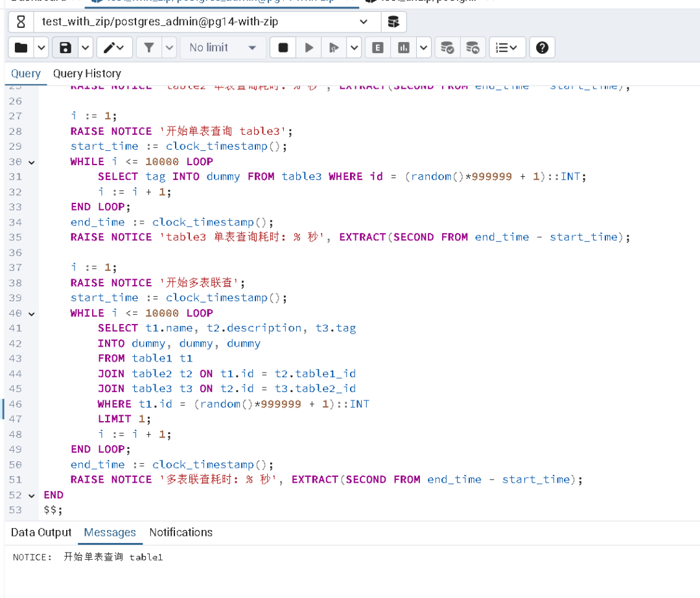
Task: Open the No limit rows dropdown
Action: click(x=223, y=47)
